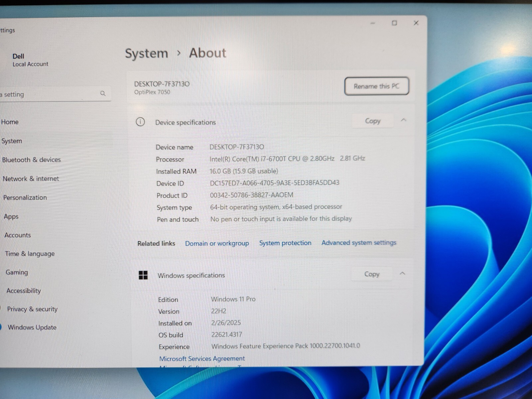Click the OS build value 22621.4317

coord(227,334)
